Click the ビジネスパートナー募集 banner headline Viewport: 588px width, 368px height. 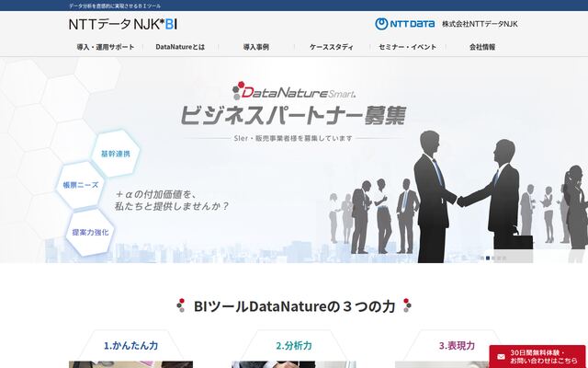[x=294, y=115]
